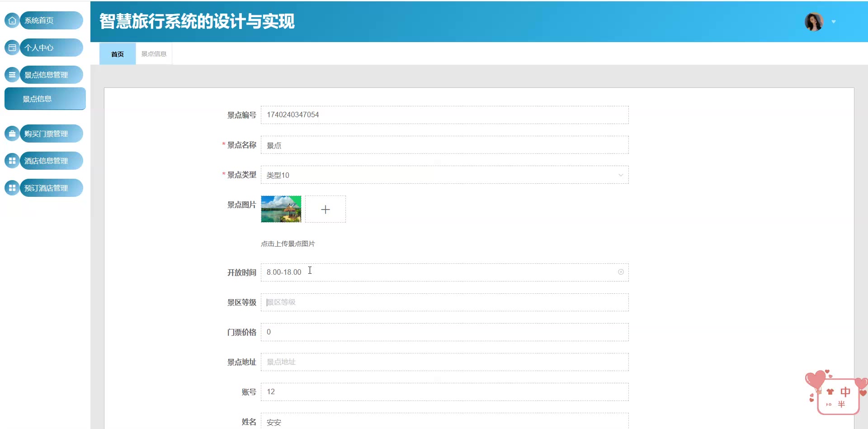Expand the 酒店信息管理 sidebar menu
Viewport: 868px width, 429px height.
pyautogui.click(x=52, y=161)
